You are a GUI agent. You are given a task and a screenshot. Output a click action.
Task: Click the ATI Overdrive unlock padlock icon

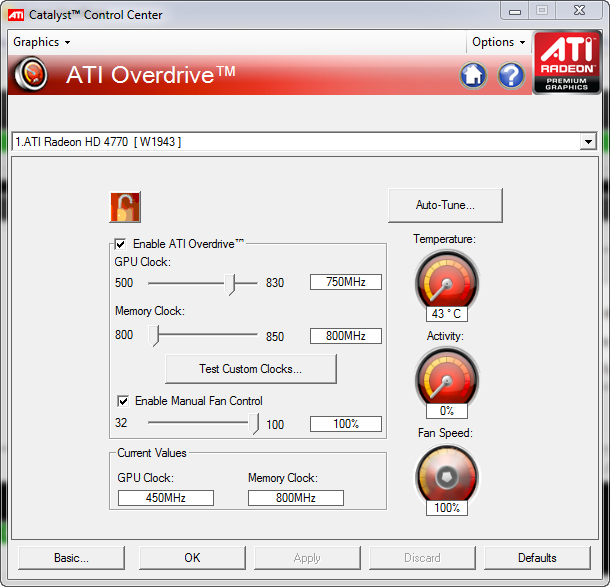[x=125, y=207]
